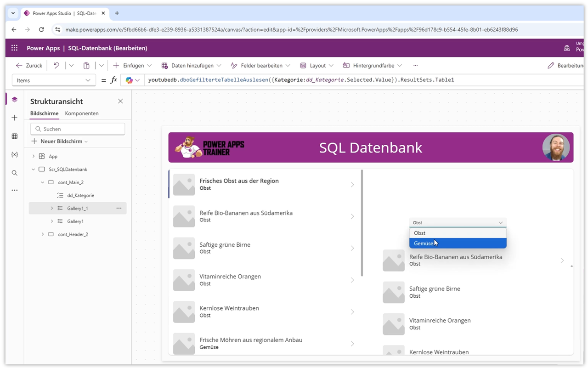Open the Einfügen dropdown menu
The width and height of the screenshot is (588, 368).
132,65
